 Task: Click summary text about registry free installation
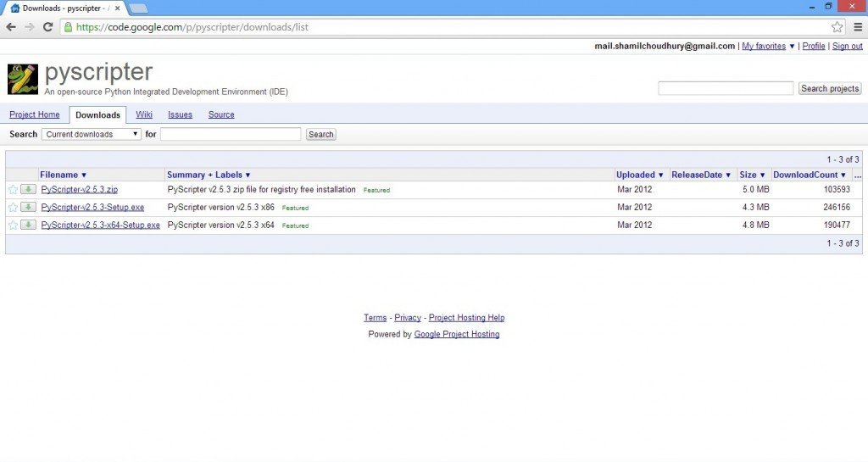pos(261,190)
